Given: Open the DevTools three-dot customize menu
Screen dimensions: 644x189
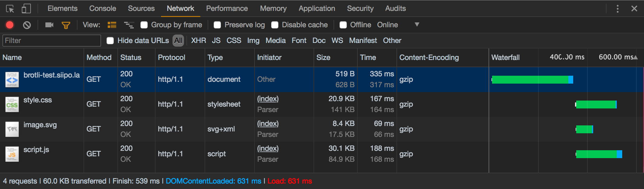Looking at the screenshot, I should click(x=617, y=9).
